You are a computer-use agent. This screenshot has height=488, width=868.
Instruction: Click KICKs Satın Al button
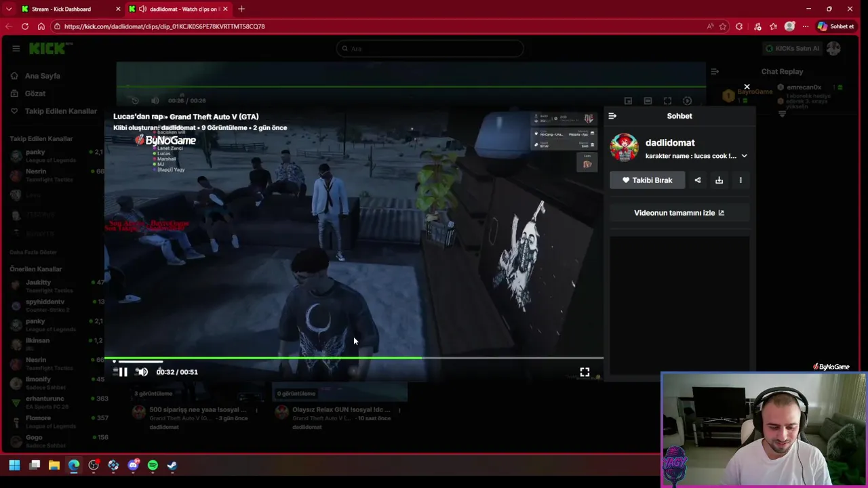pyautogui.click(x=792, y=48)
